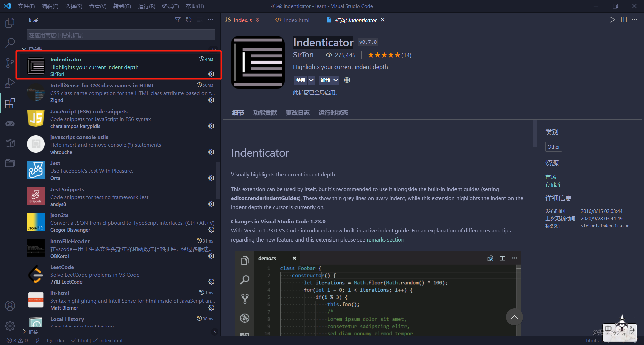Open the Explorer view in activity bar
The width and height of the screenshot is (644, 345).
coord(10,23)
